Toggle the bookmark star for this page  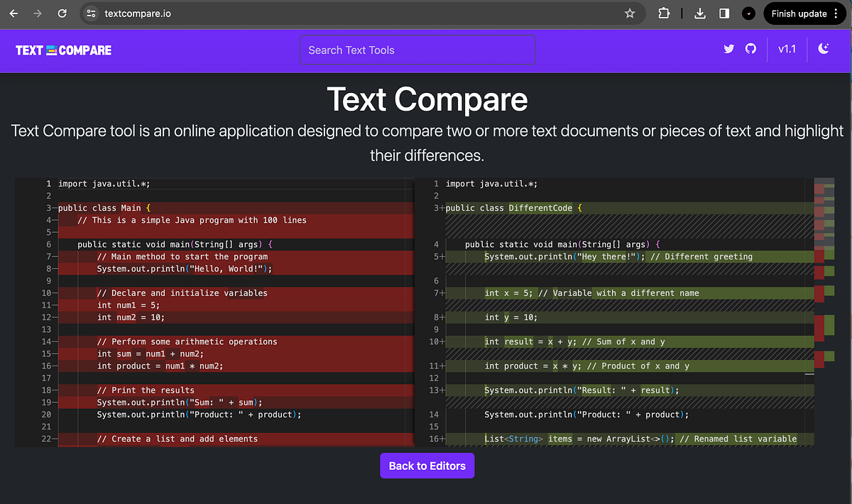point(629,13)
